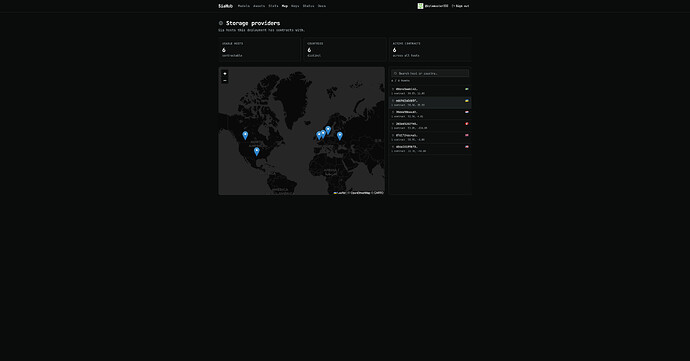Click Sign out
Viewport: 690px width, 361px height.
460,6
